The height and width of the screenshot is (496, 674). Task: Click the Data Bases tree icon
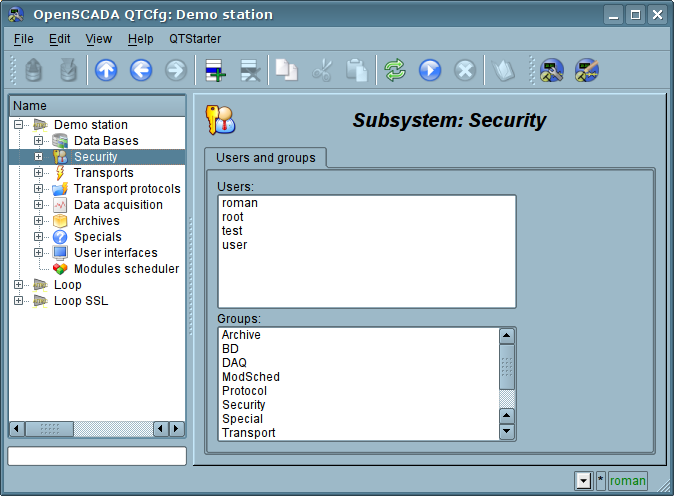60,141
